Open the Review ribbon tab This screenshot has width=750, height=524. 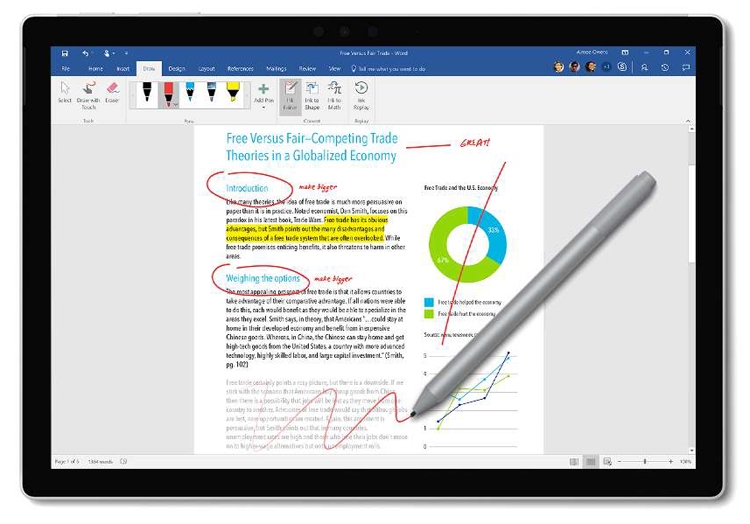click(307, 69)
